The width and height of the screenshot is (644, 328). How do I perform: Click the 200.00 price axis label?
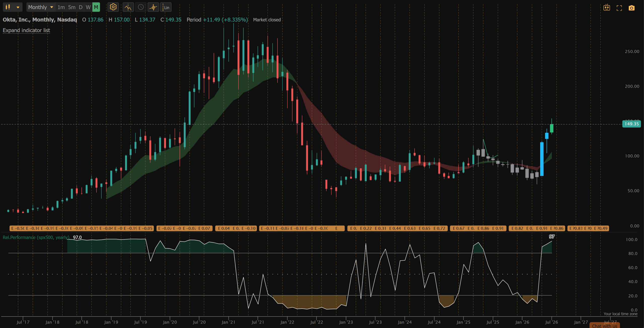point(632,86)
